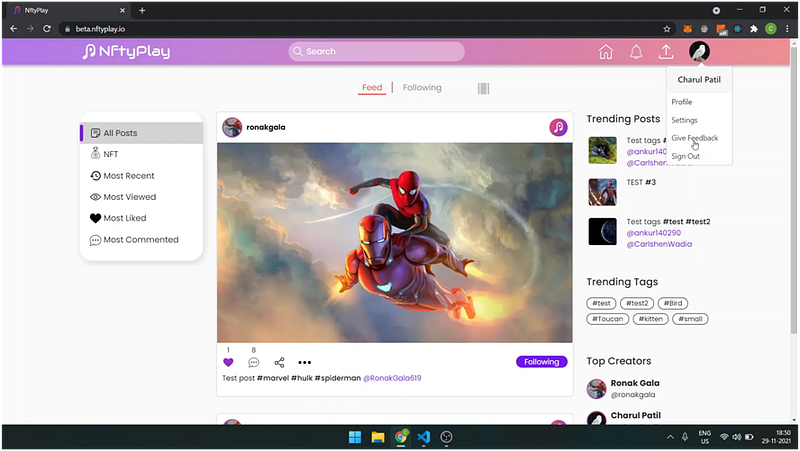The image size is (800, 451).
Task: Click the upload post icon
Action: click(x=666, y=52)
